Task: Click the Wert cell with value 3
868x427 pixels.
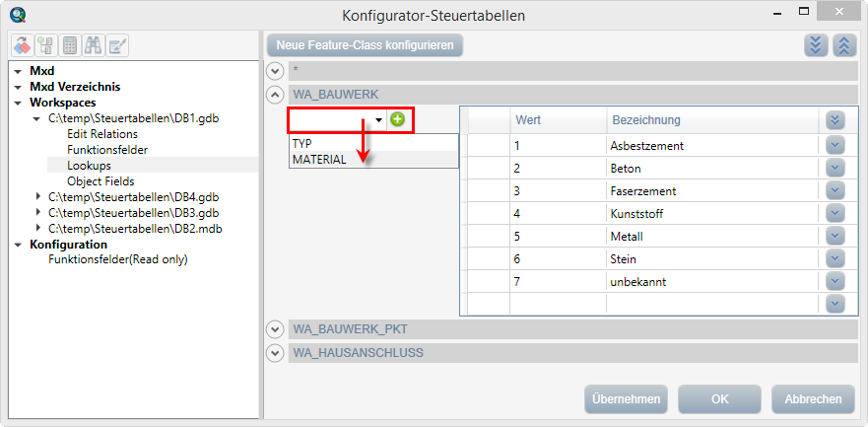Action: (x=558, y=191)
